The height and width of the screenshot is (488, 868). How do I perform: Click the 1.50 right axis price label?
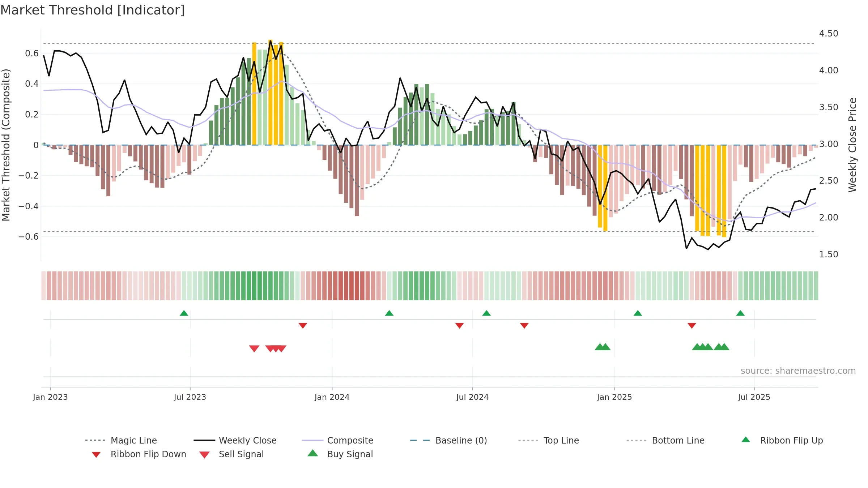click(x=829, y=254)
